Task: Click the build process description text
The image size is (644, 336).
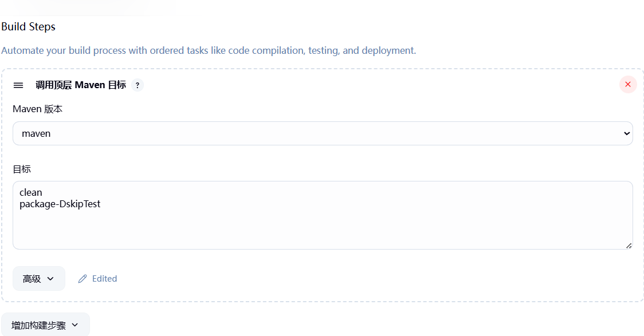Action: [209, 50]
